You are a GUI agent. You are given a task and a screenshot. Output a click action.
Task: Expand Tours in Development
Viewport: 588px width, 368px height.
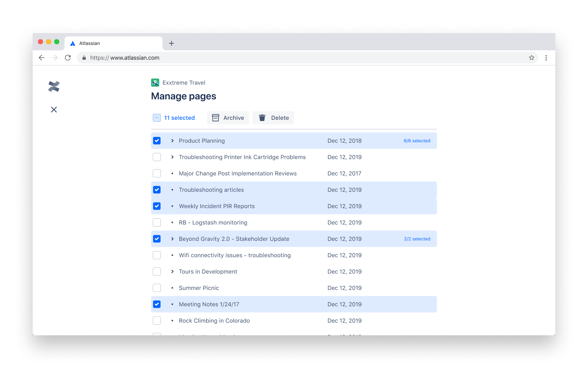tap(172, 271)
